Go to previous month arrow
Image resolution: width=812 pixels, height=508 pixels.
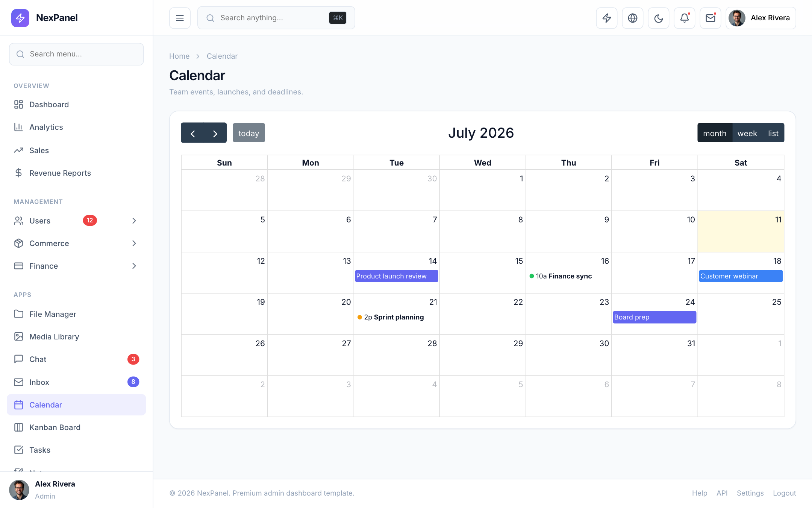tap(192, 133)
